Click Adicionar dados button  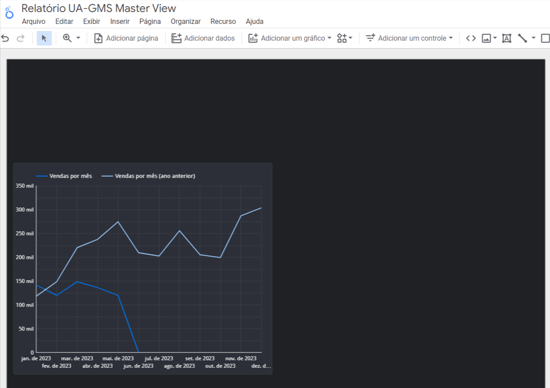point(203,38)
